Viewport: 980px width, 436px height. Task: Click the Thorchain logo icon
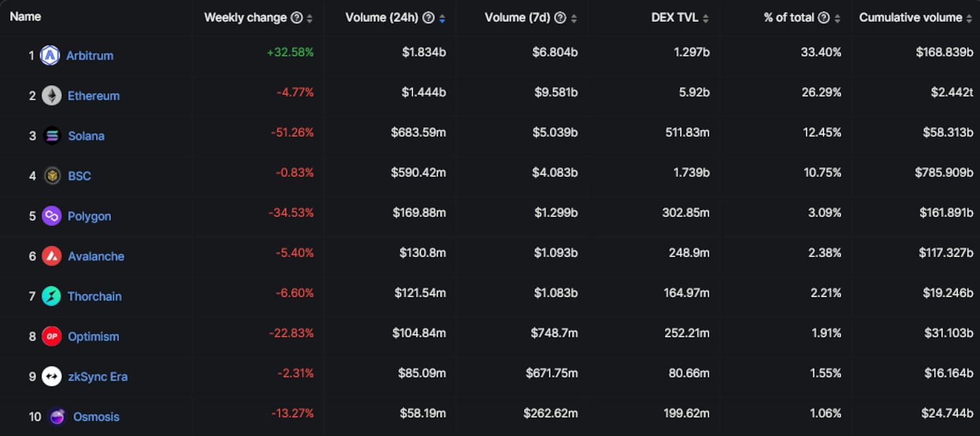(x=52, y=297)
